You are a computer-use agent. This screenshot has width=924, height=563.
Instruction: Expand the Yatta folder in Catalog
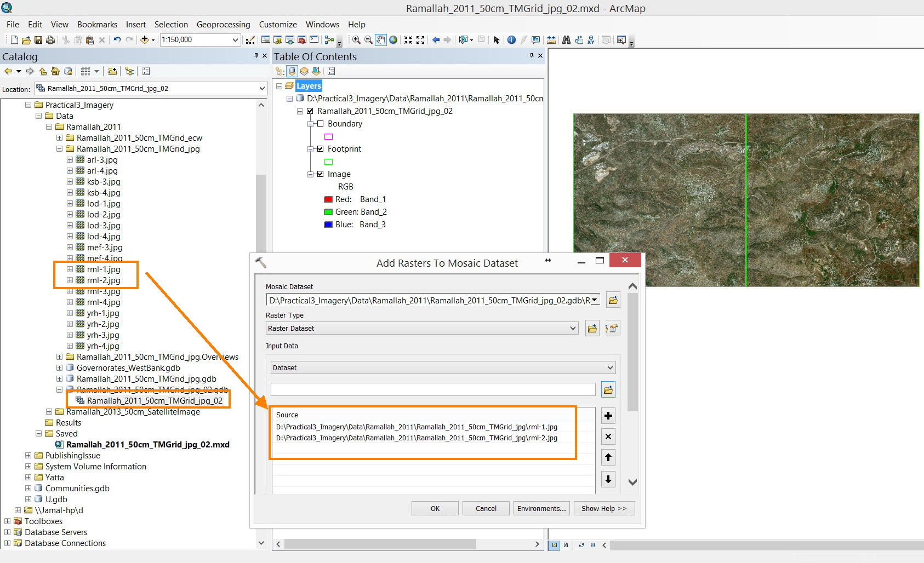coord(28,478)
